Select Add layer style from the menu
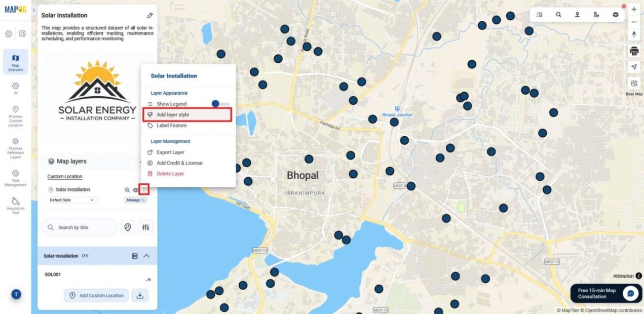This screenshot has height=314, width=644. [174, 114]
